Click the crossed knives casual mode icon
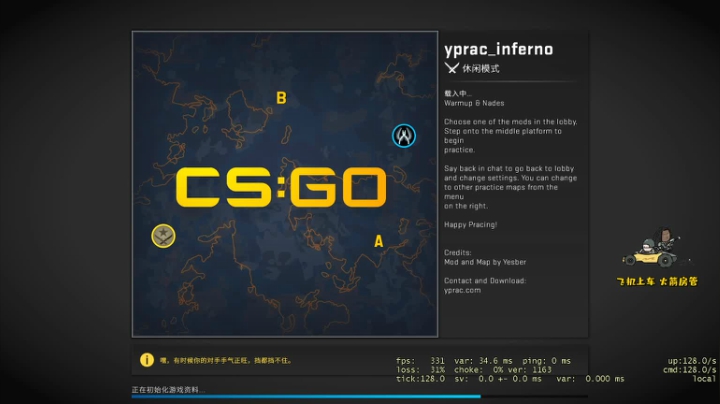Viewport: 720px width, 404px height. tap(451, 68)
